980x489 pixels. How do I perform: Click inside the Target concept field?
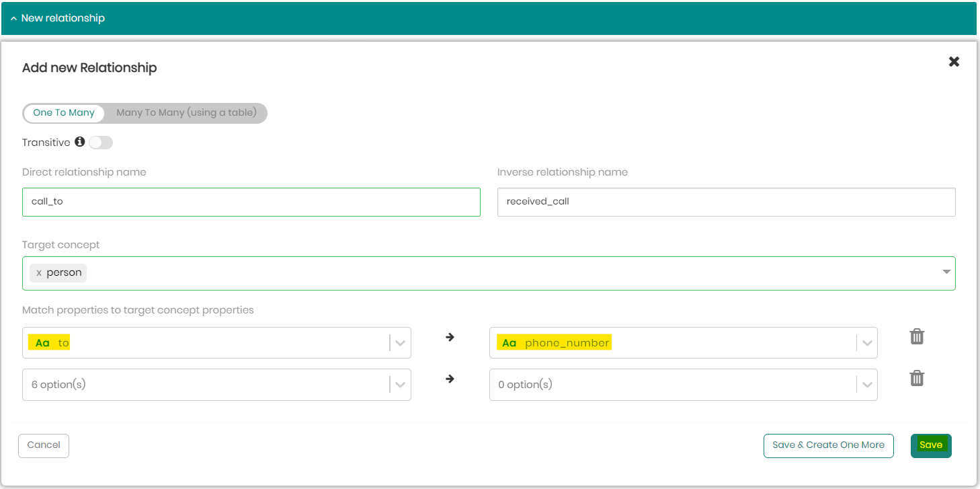[471, 273]
